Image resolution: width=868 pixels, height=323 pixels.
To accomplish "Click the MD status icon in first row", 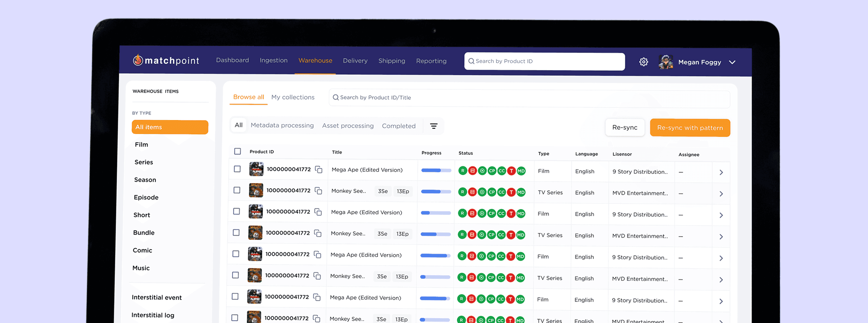I will tap(521, 171).
